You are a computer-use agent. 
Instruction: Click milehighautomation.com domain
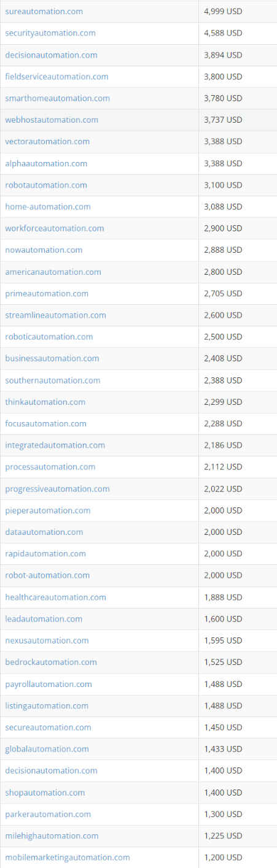(x=52, y=836)
